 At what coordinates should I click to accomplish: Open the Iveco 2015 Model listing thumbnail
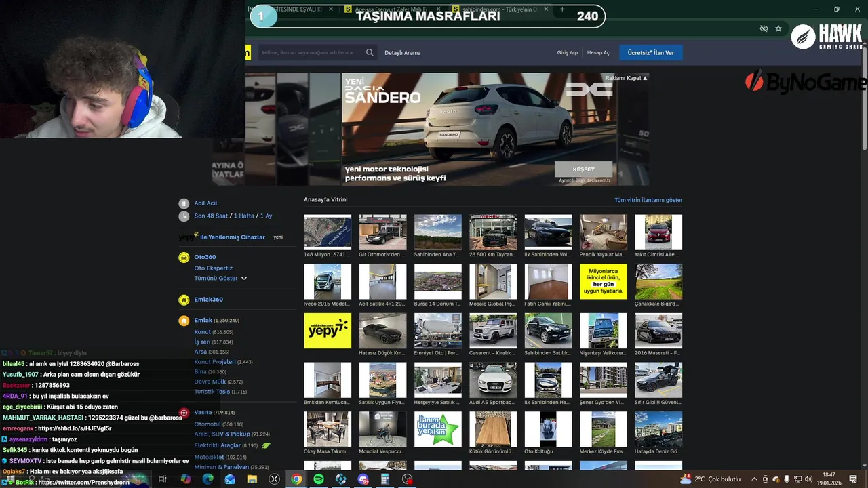pyautogui.click(x=328, y=281)
